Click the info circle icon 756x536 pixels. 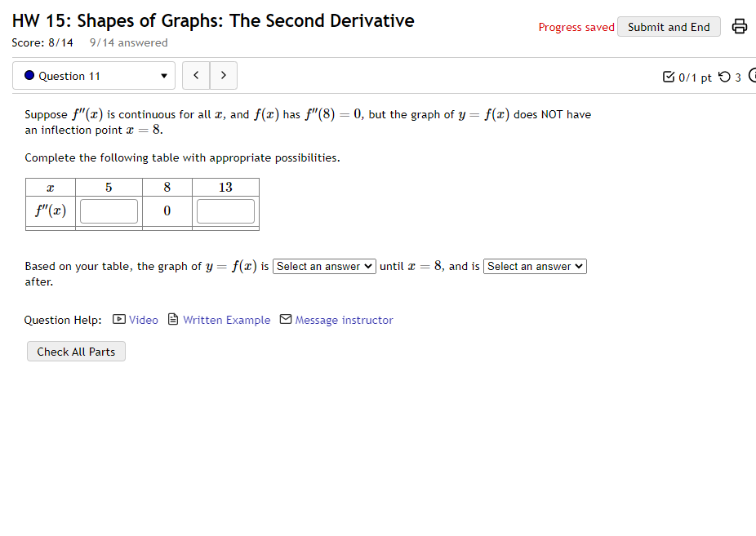[x=752, y=76]
